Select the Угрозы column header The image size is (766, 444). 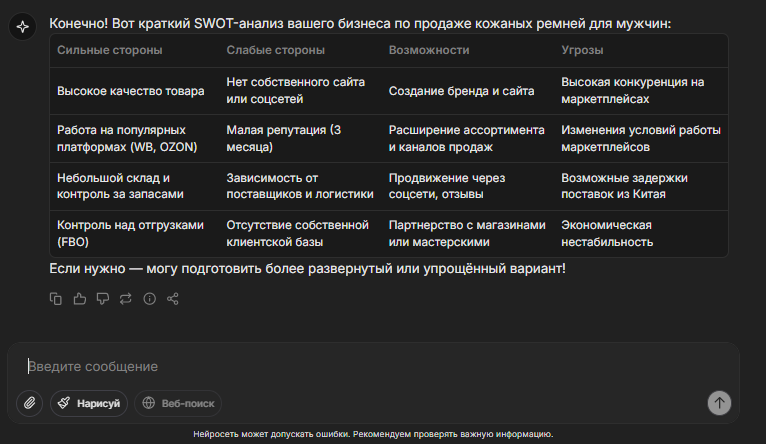tap(582, 50)
